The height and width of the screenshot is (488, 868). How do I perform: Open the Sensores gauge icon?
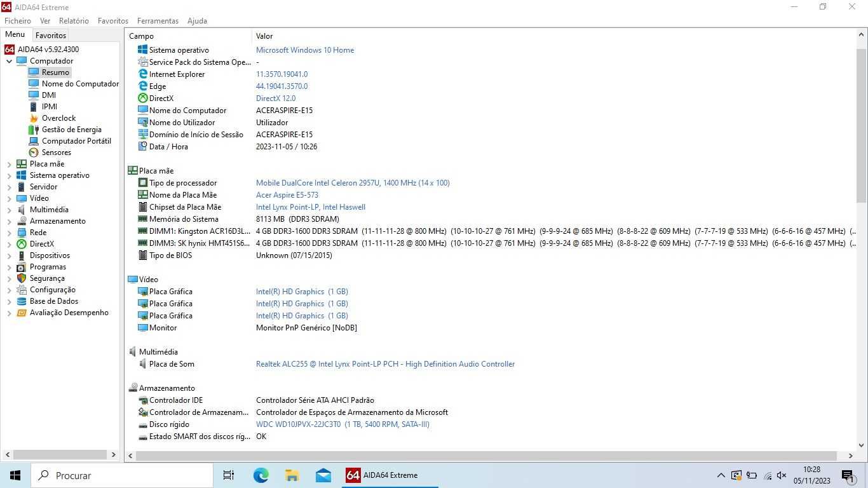[x=34, y=152]
